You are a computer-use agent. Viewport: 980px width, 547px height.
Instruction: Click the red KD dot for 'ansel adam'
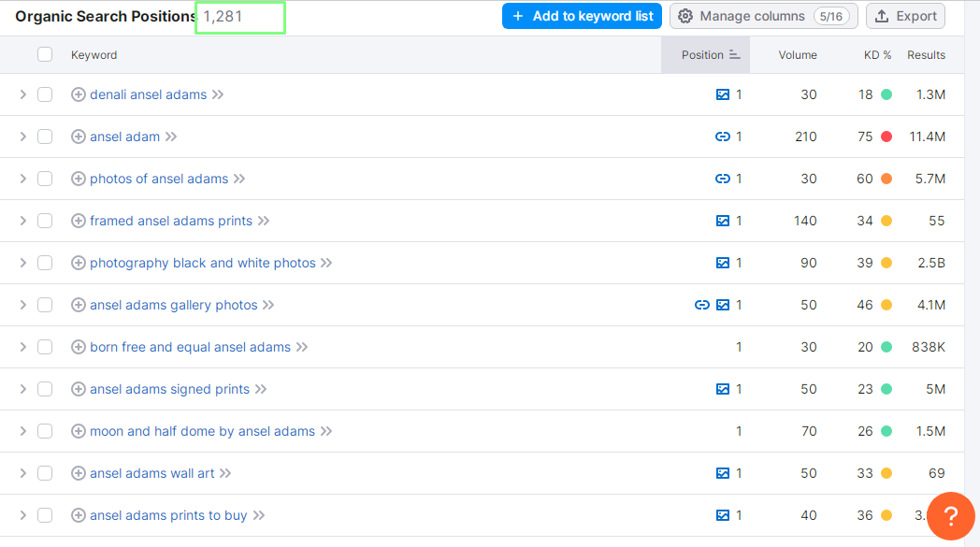tap(886, 137)
